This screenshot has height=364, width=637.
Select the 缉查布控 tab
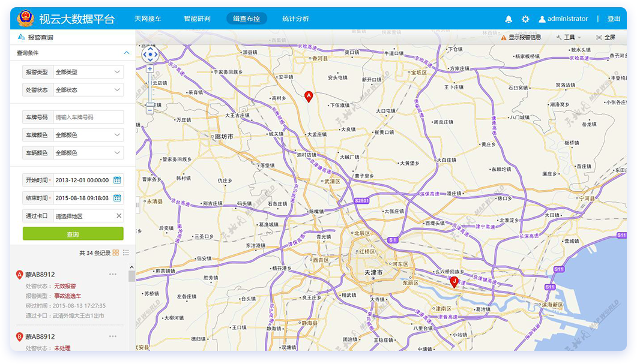[x=247, y=18]
